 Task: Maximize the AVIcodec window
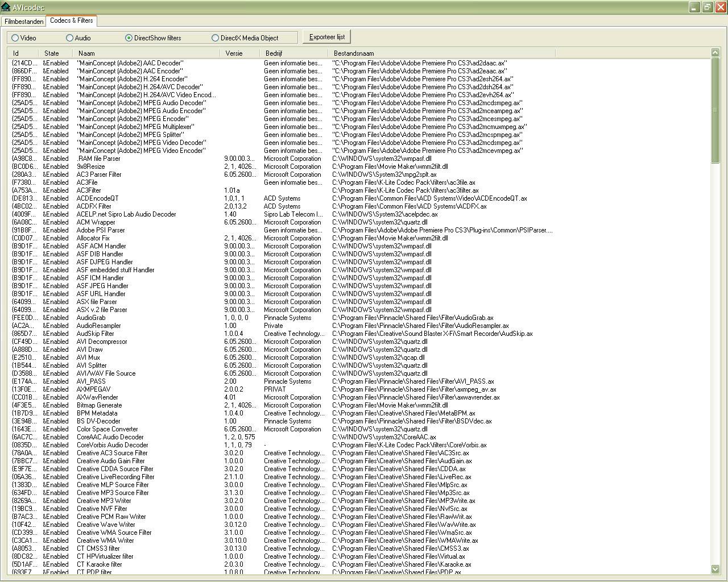click(x=707, y=7)
